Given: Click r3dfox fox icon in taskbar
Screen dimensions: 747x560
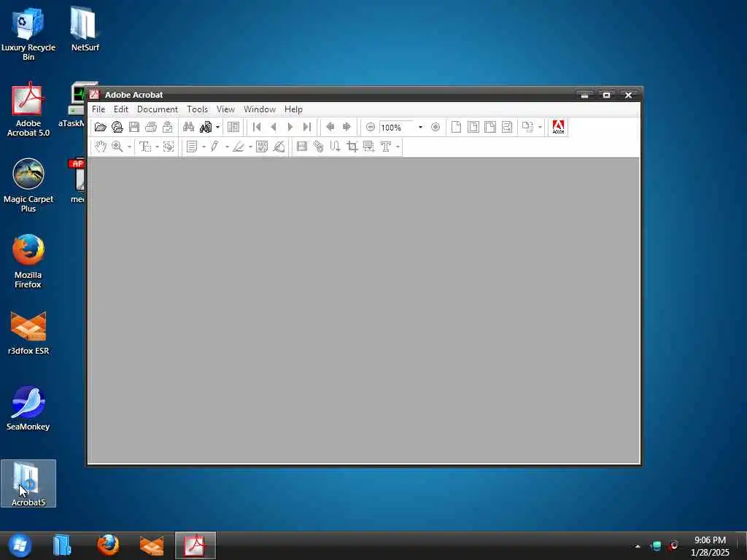Looking at the screenshot, I should [152, 545].
